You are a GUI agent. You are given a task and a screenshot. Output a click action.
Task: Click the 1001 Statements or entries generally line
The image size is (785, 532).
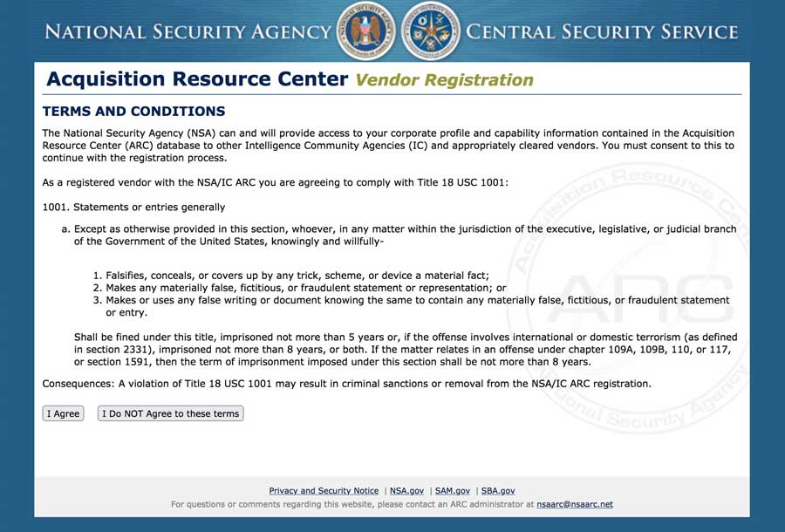[133, 208]
